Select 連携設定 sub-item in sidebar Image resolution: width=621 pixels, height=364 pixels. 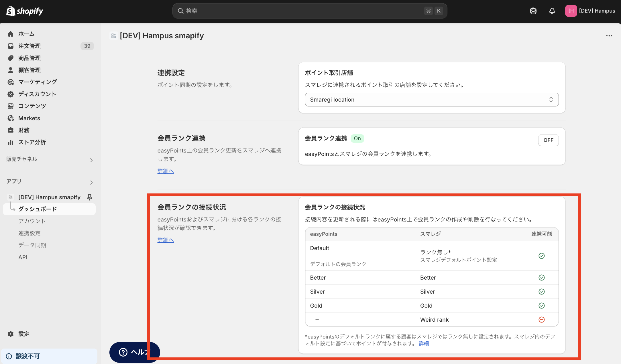click(x=30, y=233)
